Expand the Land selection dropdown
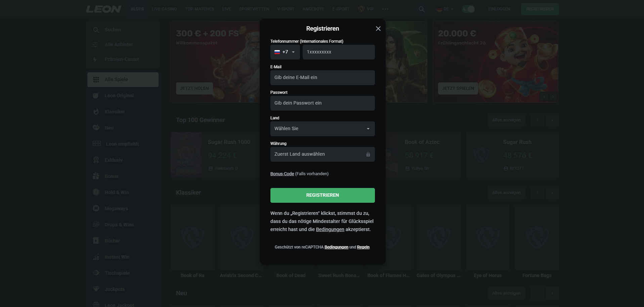Screen dimensions: 644x307 coord(323,129)
